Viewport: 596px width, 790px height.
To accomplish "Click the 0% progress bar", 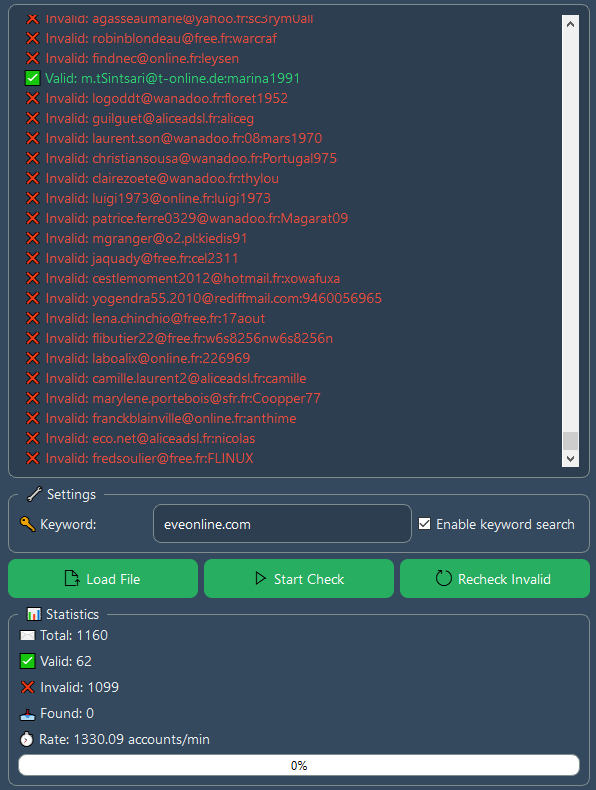I will pyautogui.click(x=299, y=765).
